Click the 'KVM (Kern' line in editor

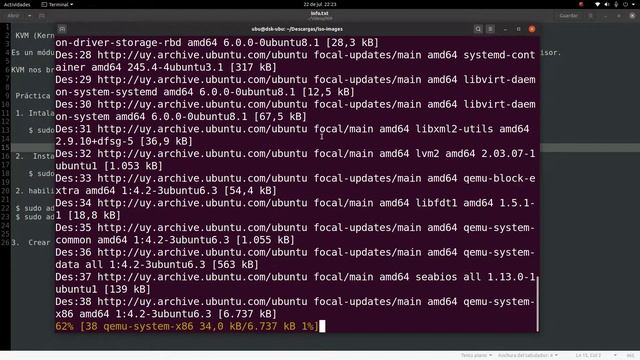point(34,36)
